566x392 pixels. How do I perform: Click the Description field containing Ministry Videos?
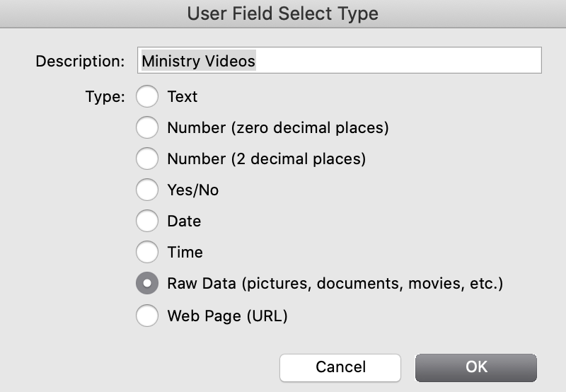click(x=340, y=61)
